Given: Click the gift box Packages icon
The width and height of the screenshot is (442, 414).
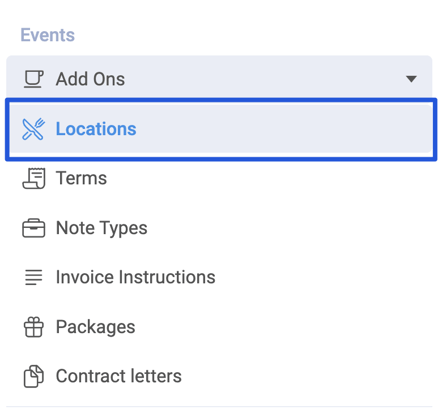Looking at the screenshot, I should point(34,327).
